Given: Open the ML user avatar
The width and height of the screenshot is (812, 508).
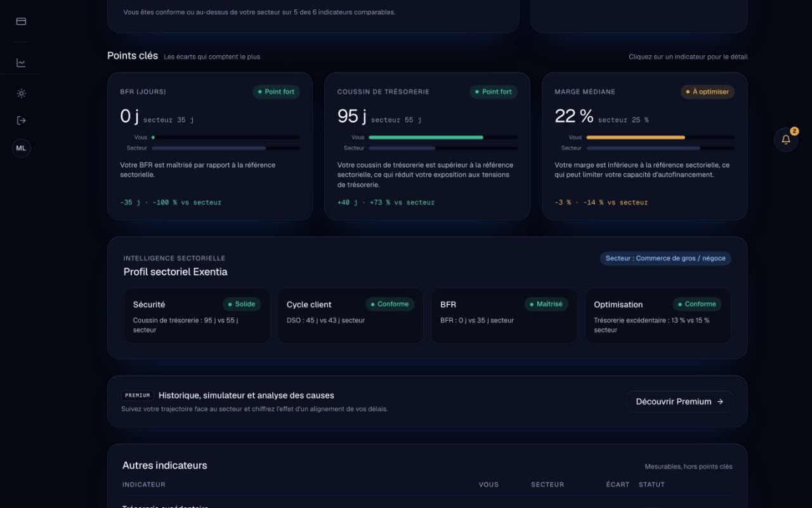Looking at the screenshot, I should pos(21,148).
